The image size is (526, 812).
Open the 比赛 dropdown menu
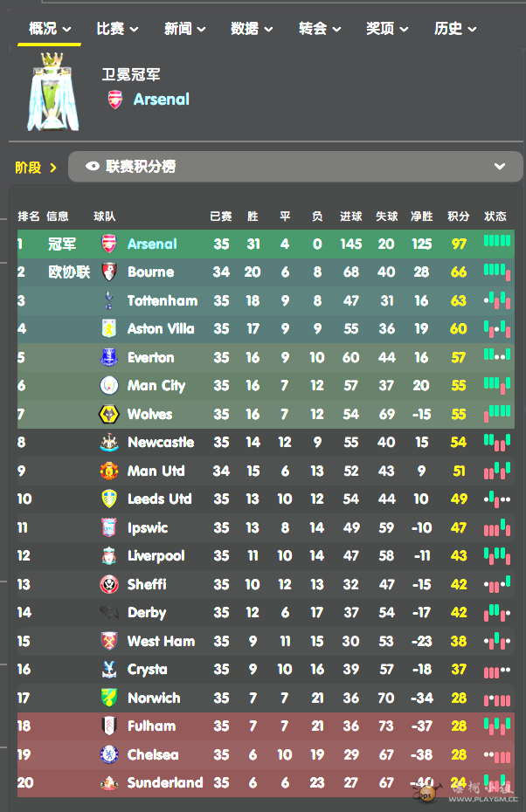(x=118, y=29)
